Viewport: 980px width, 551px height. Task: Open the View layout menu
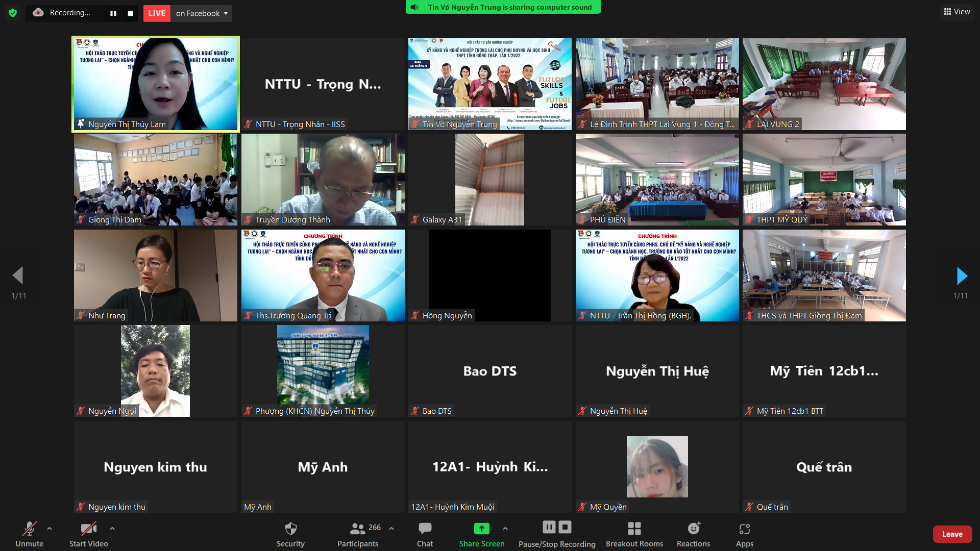click(x=957, y=11)
